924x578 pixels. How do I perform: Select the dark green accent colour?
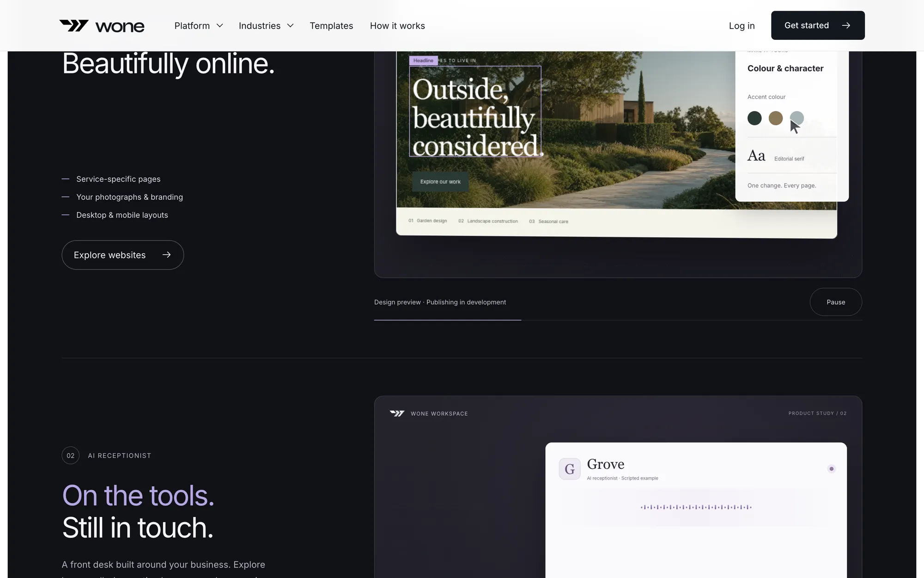[754, 118]
